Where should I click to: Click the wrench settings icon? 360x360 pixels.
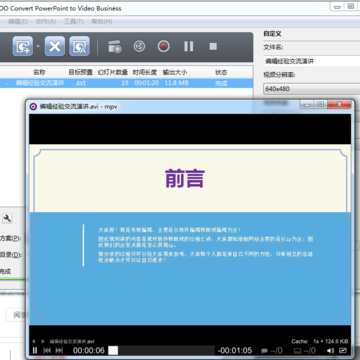[7, 219]
